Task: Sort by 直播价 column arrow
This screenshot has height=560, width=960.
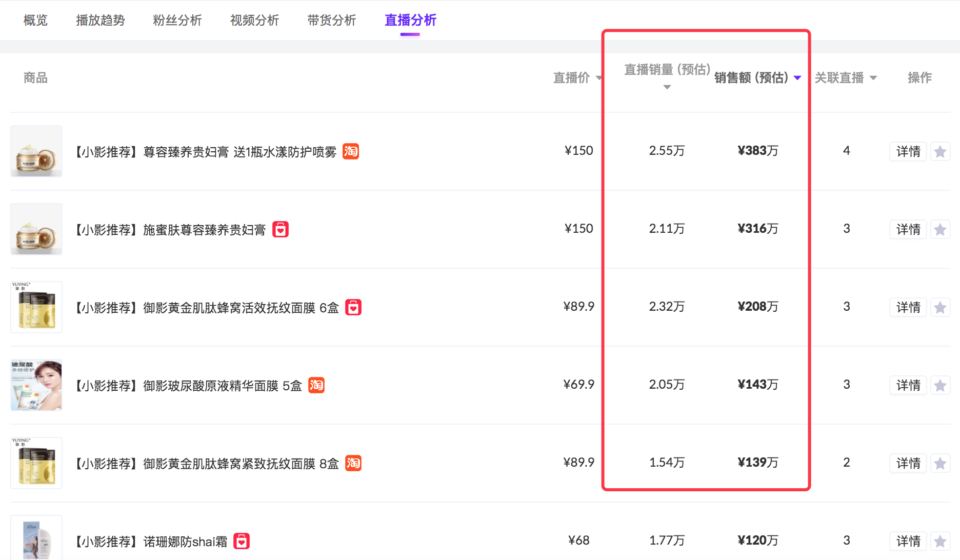Action: (x=598, y=78)
